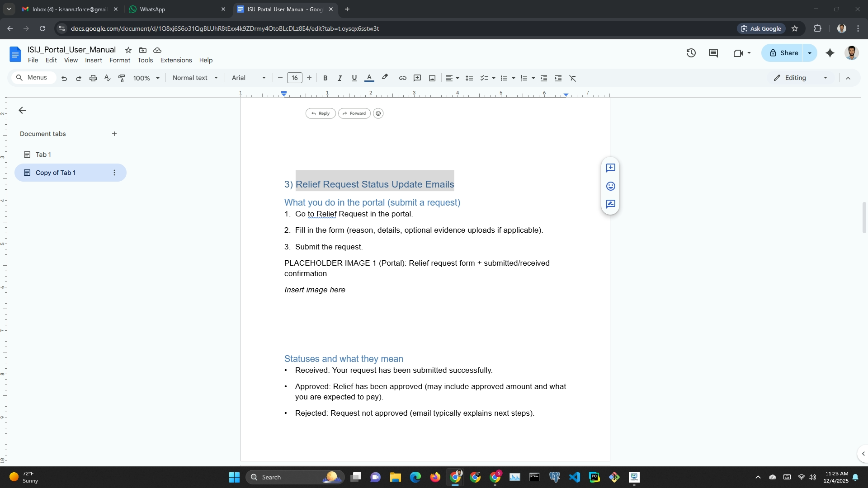This screenshot has width=868, height=488.
Task: Toggle bold formatting
Action: [x=325, y=78]
